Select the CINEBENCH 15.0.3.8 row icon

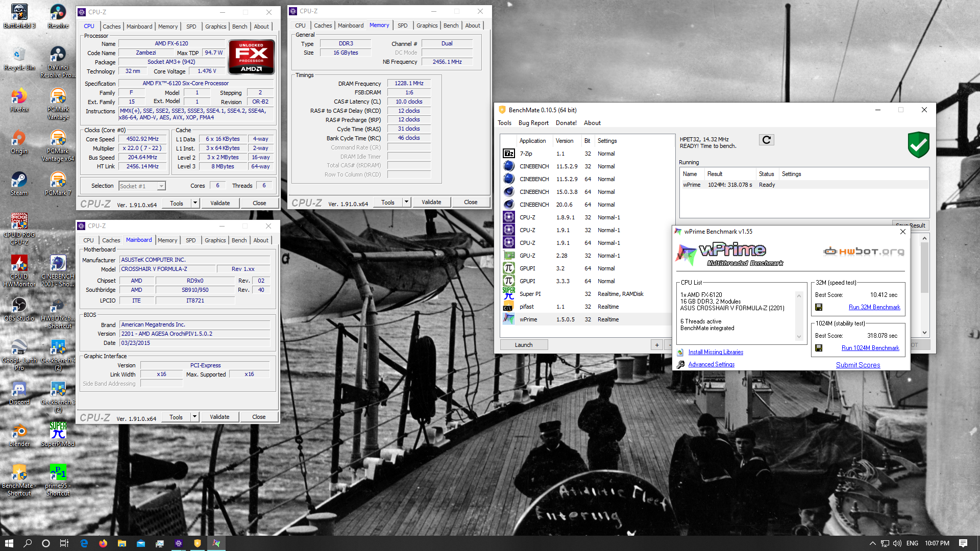click(x=508, y=192)
